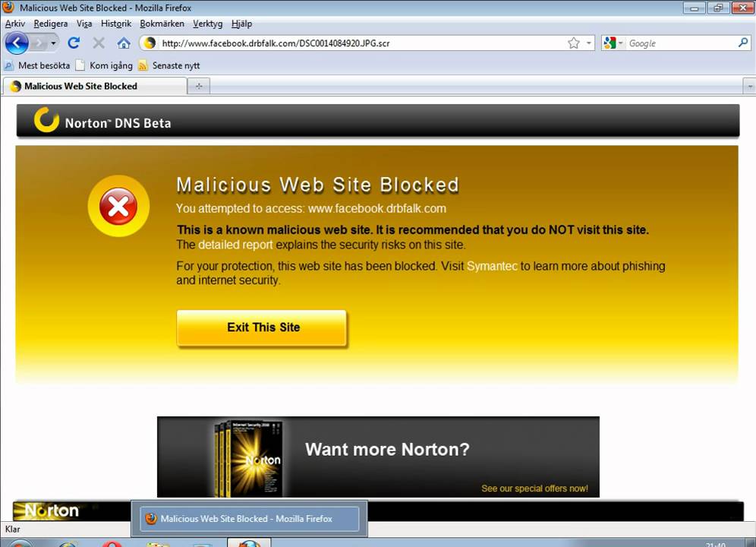This screenshot has width=756, height=547.
Task: Expand the address bar history dropdown
Action: (x=589, y=43)
